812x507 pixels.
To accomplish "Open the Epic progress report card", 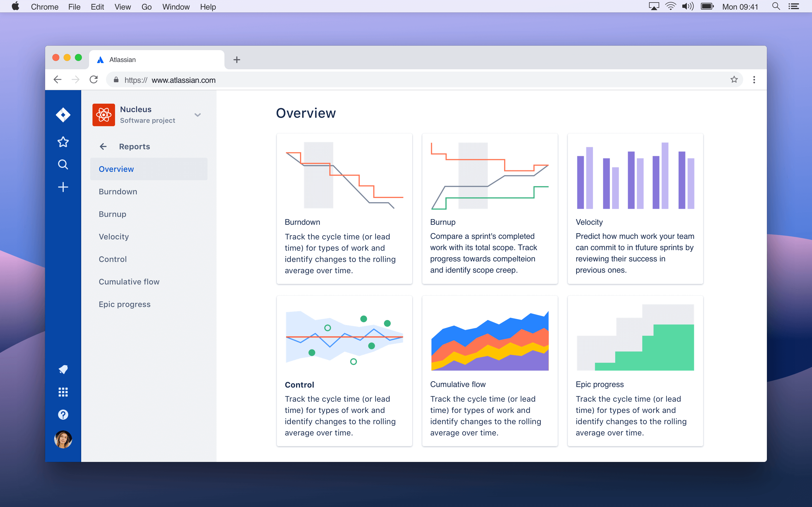I will (635, 372).
